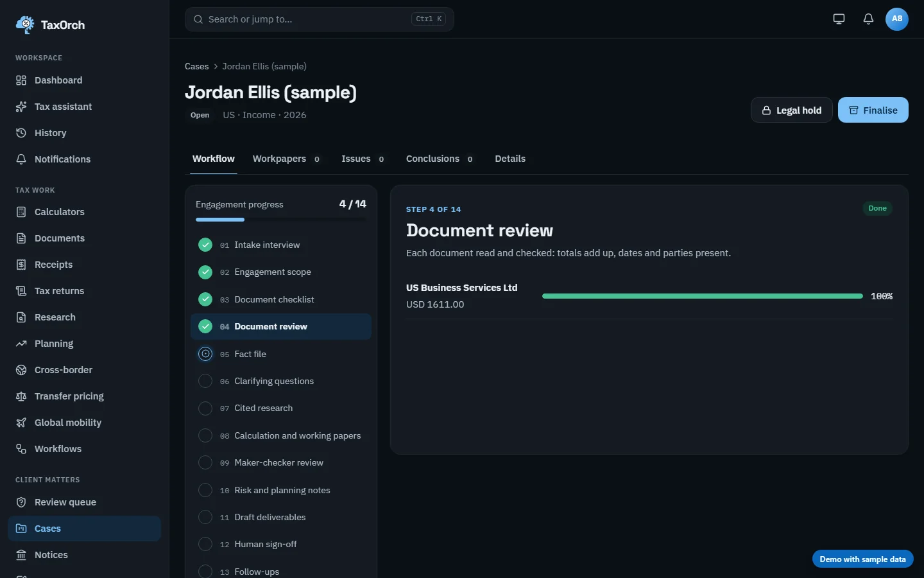Select step 04 Document review
This screenshot has height=578, width=924.
(x=281, y=326)
